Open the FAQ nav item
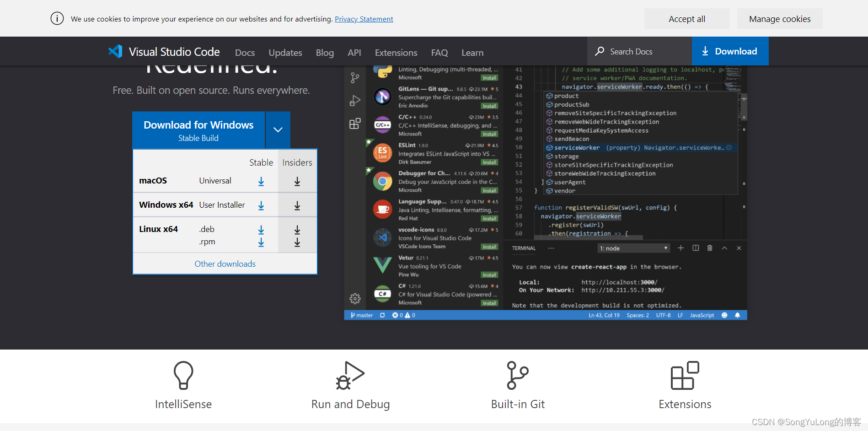The width and height of the screenshot is (868, 431). click(x=439, y=53)
